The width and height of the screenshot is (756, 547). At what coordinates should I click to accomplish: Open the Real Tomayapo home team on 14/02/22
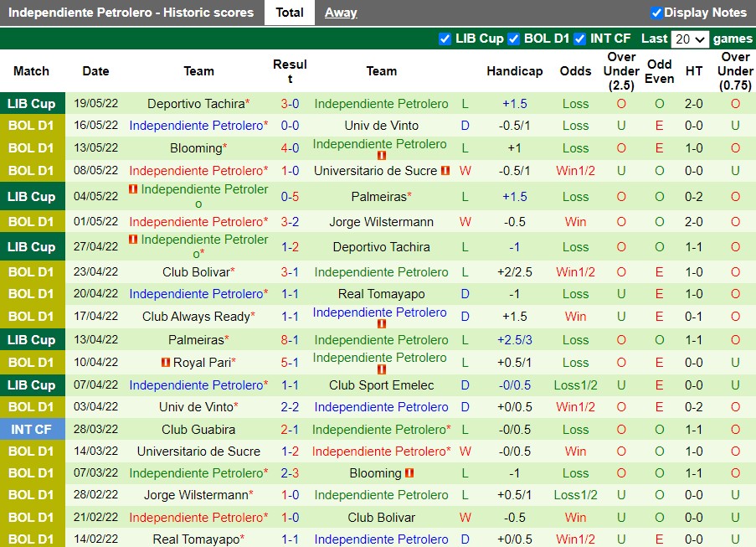click(196, 539)
